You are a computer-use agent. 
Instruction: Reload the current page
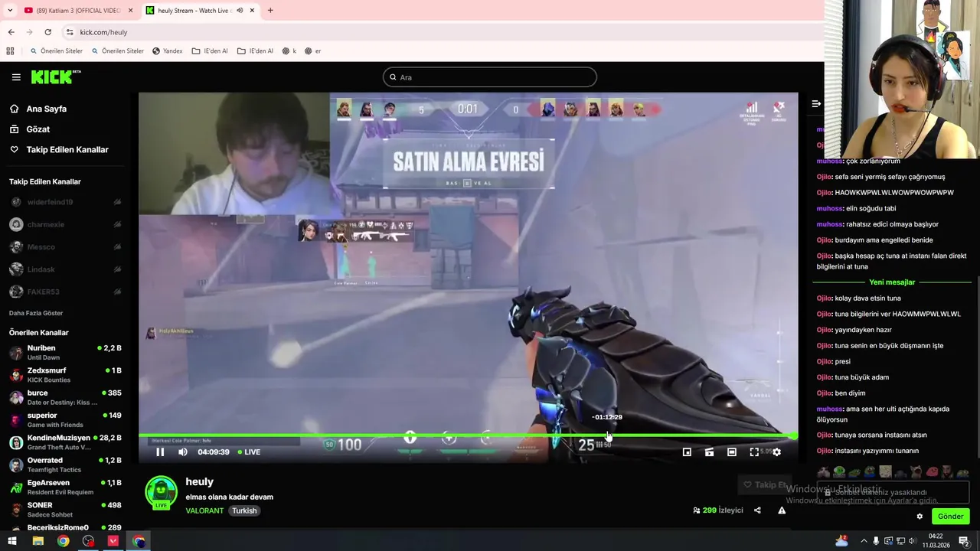click(x=47, y=32)
